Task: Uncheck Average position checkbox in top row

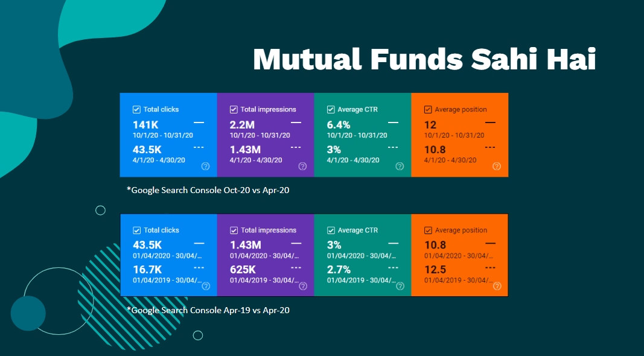Action: click(x=427, y=109)
